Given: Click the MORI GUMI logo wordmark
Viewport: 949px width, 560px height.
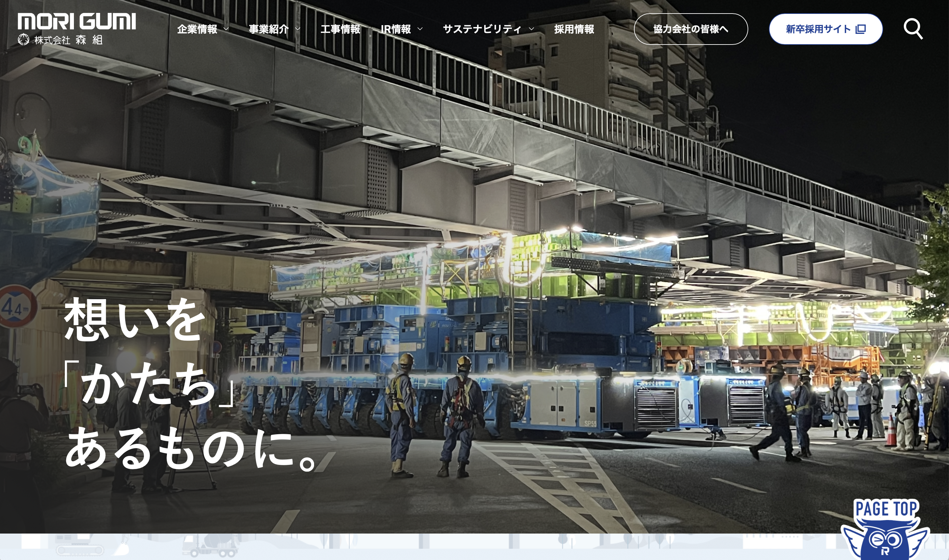Looking at the screenshot, I should [77, 21].
